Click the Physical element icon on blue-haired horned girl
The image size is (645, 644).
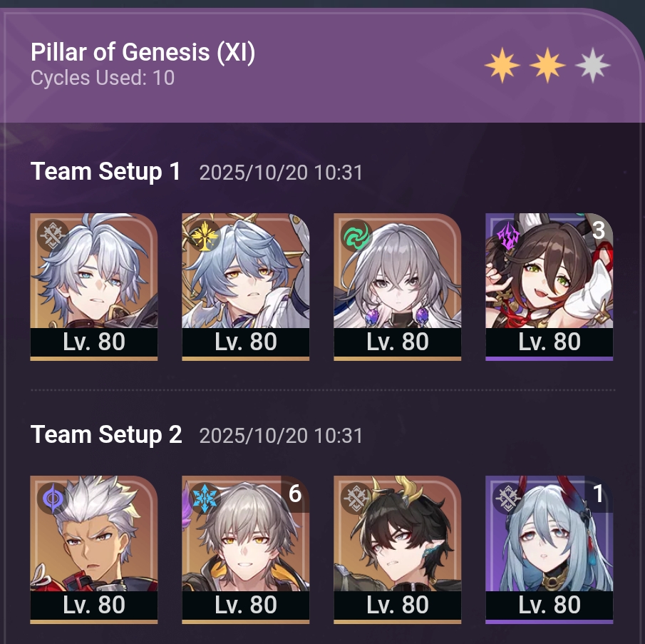[508, 499]
